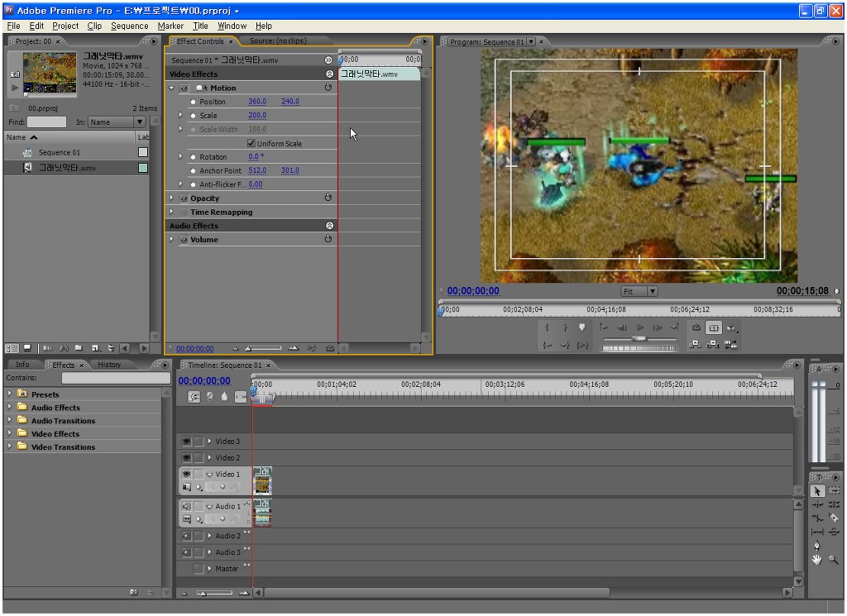Select the Zoom tool in Tools panel
This screenshot has width=847, height=616.
pos(834,560)
